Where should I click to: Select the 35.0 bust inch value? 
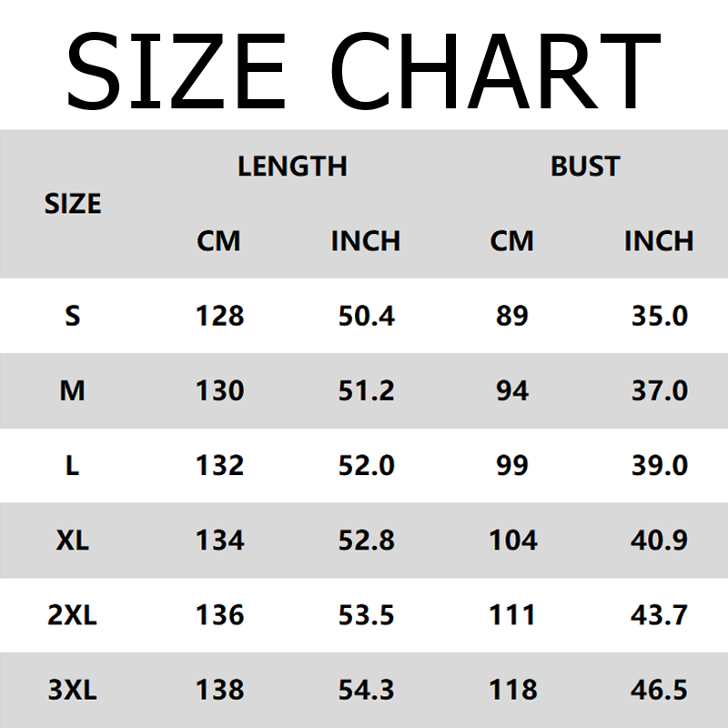[x=659, y=316]
